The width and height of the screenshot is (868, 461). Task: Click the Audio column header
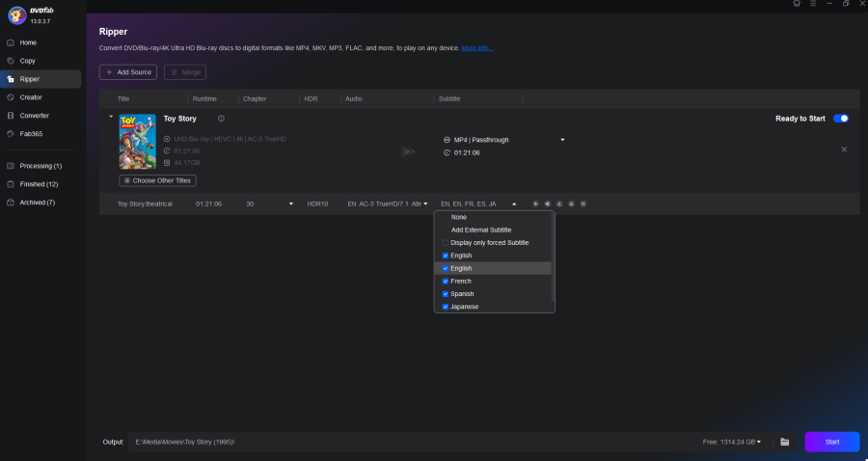click(353, 99)
